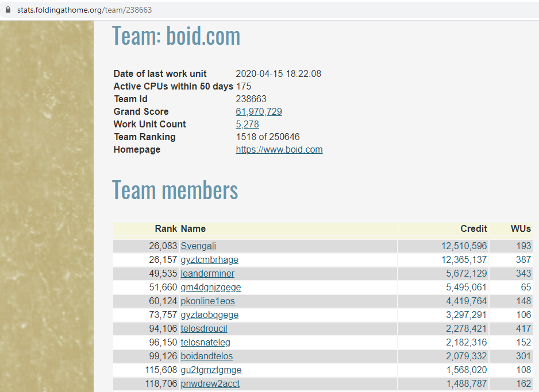Screen dimensions: 539x392
Task: Click pnwdrew2acct's credit 1,488,787
Action: (467, 383)
